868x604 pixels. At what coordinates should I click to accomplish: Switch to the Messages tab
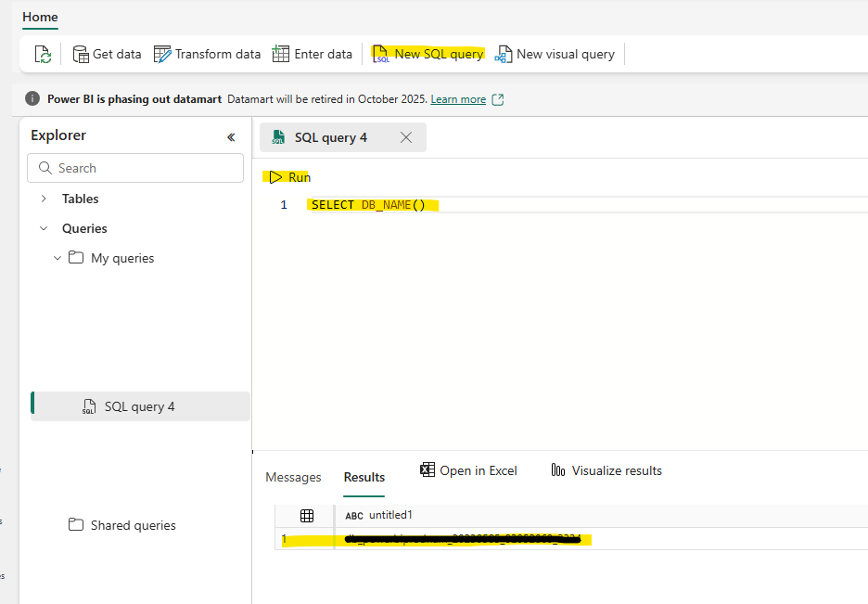[x=293, y=477]
